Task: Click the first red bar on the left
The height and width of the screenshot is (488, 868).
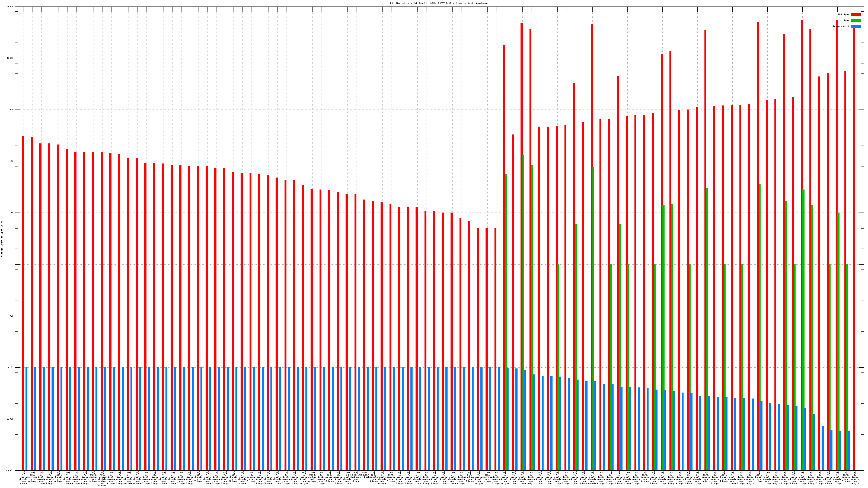Action: pyautogui.click(x=23, y=303)
